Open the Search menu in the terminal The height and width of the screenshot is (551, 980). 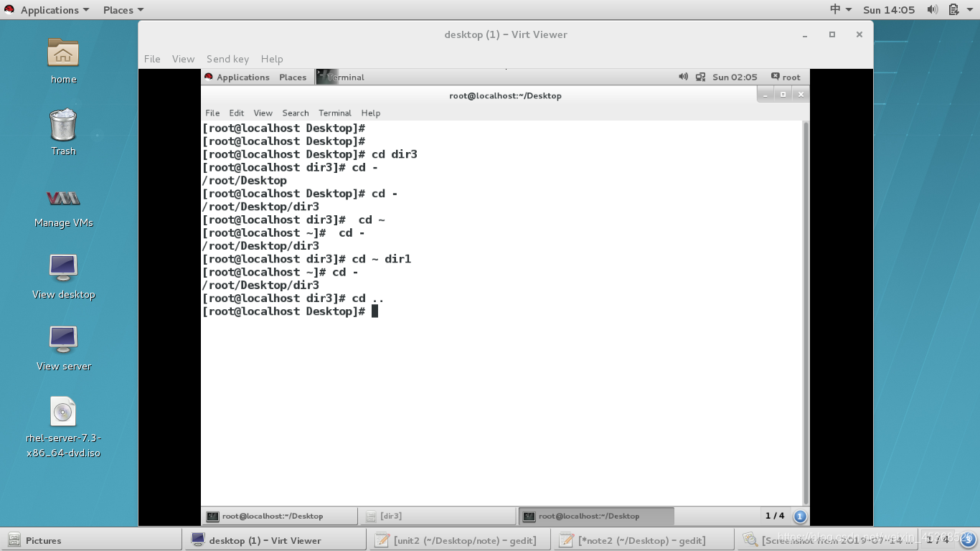click(295, 113)
